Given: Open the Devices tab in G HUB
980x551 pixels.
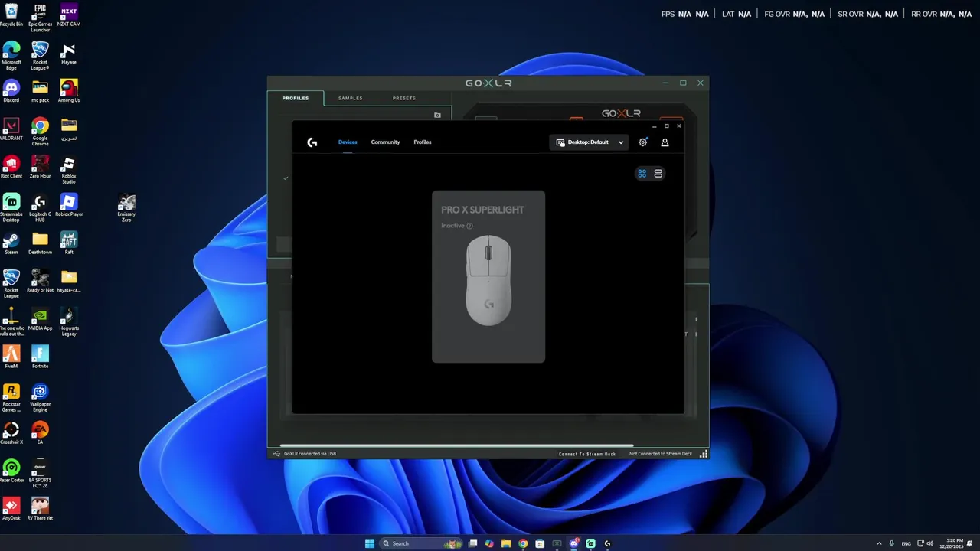Looking at the screenshot, I should click(x=348, y=142).
